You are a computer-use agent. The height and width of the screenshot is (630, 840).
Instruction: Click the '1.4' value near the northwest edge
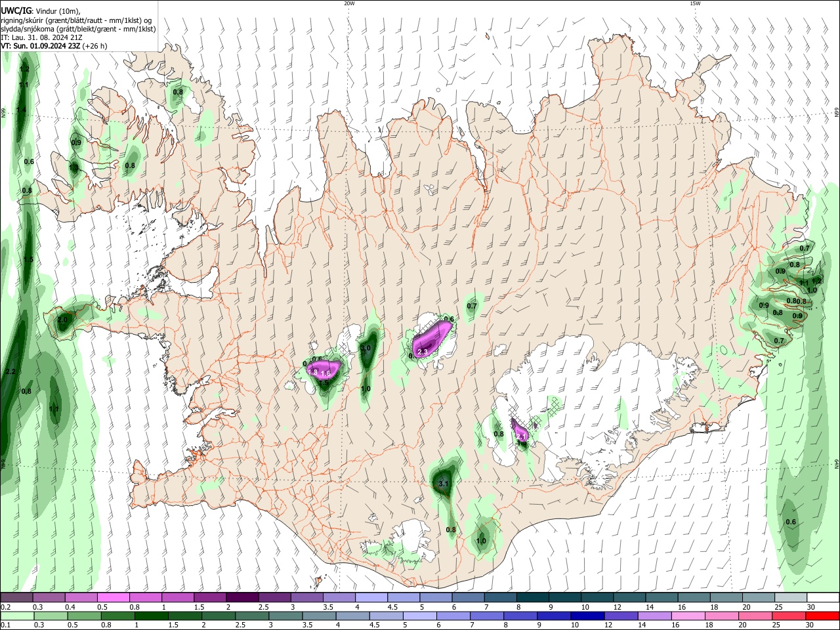22,110
